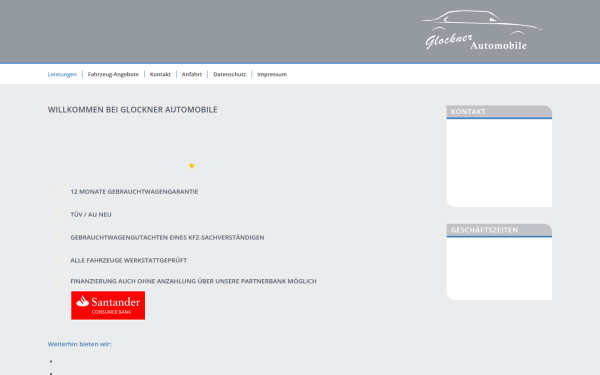
Task: Select the 12 Monate Gebrauchtwagengarantie text
Action: [x=134, y=192]
